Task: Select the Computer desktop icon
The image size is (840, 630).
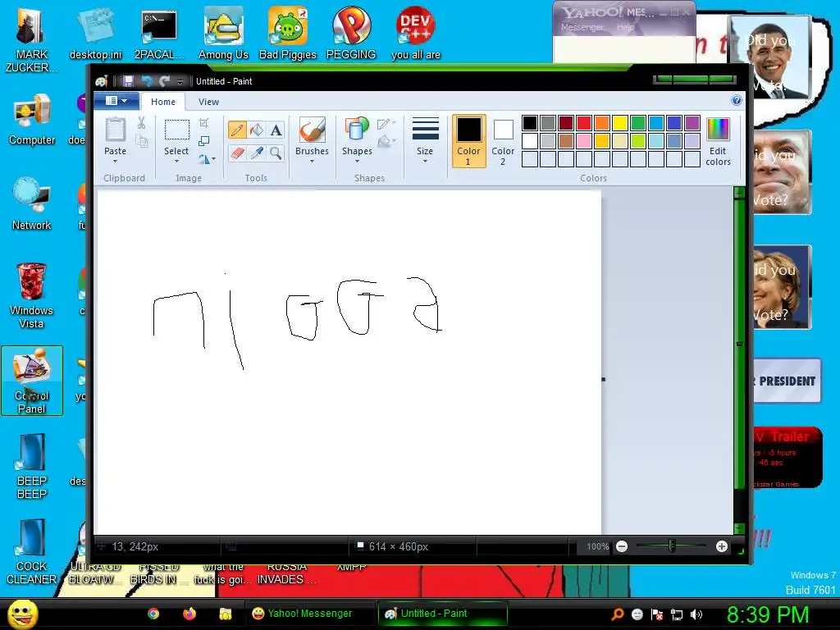Action: click(x=32, y=120)
